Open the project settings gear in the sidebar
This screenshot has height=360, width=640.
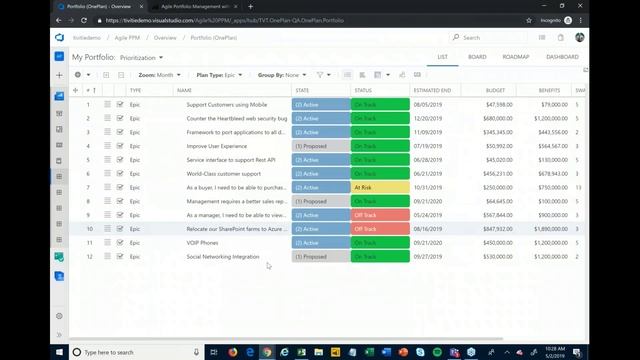59,316
